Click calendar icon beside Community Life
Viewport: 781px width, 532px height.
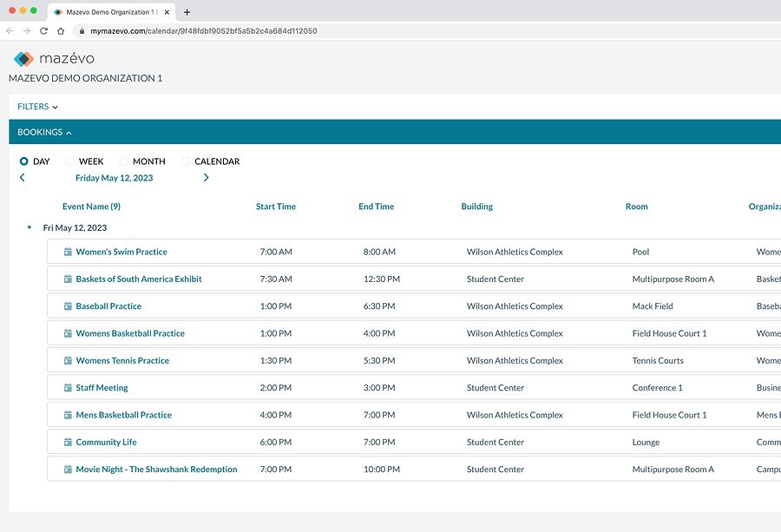(68, 442)
